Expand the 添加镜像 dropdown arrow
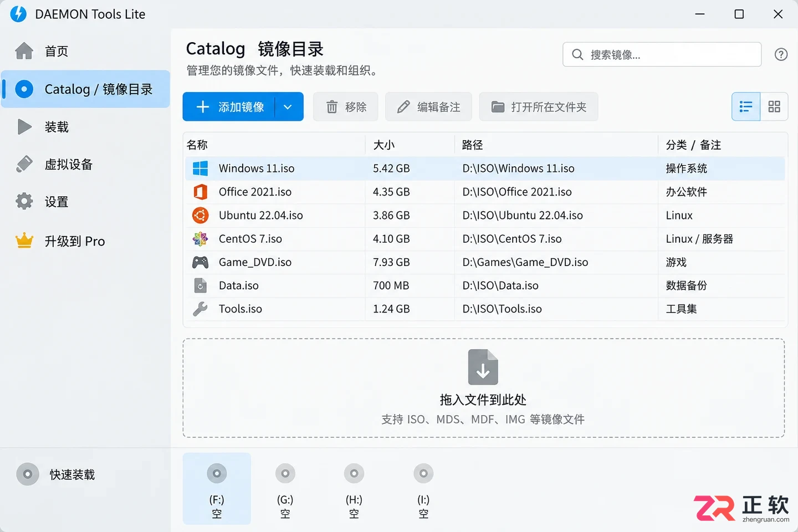The width and height of the screenshot is (798, 532). [288, 107]
